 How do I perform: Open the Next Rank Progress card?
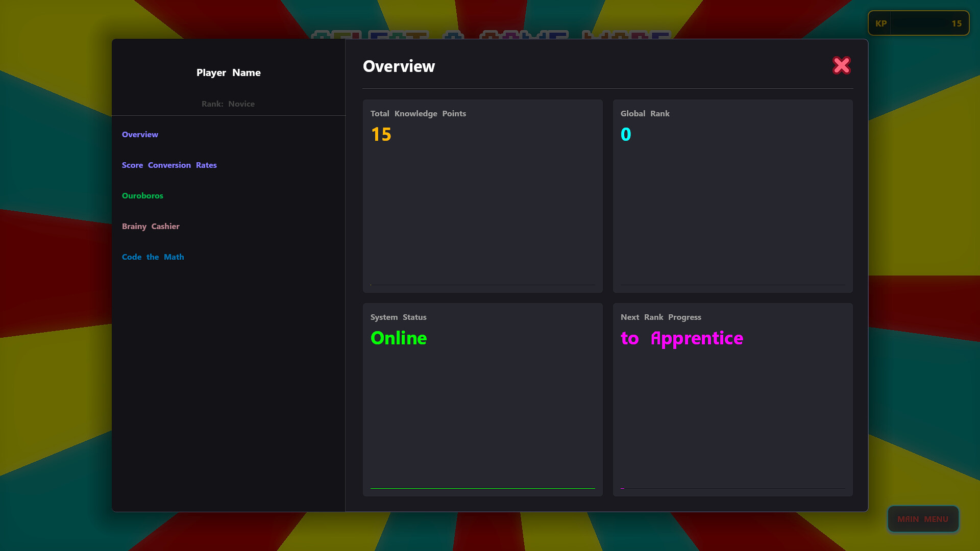(732, 399)
